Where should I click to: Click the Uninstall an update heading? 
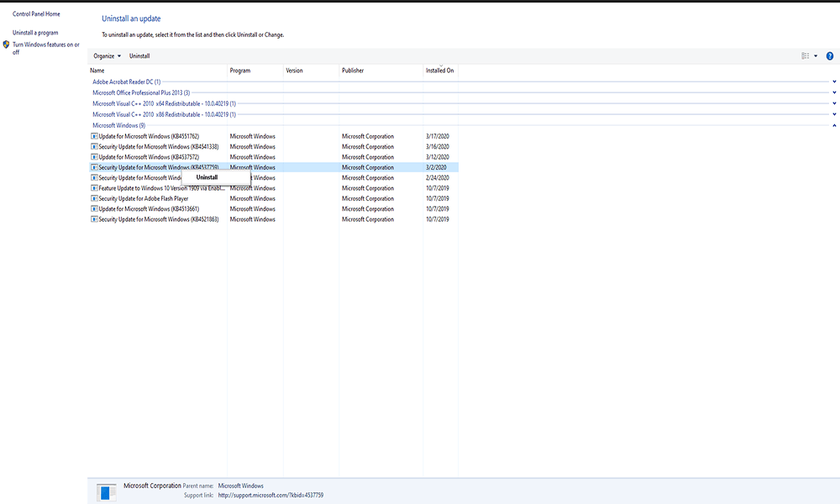131,18
